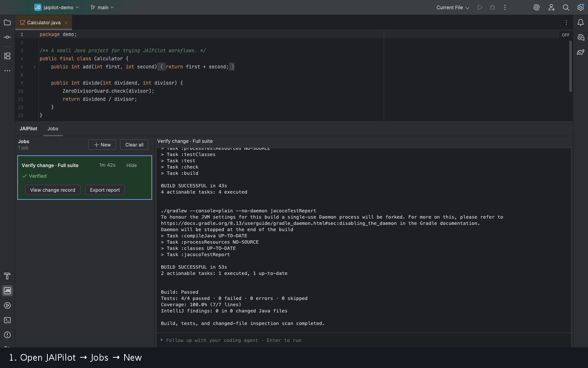Click View change record
This screenshot has height=368, width=588.
[53, 190]
